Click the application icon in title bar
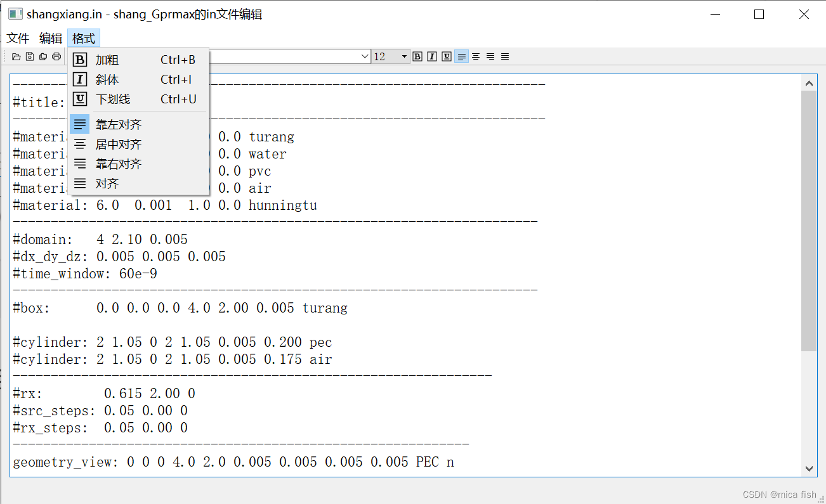The width and height of the screenshot is (826, 504). pos(15,14)
